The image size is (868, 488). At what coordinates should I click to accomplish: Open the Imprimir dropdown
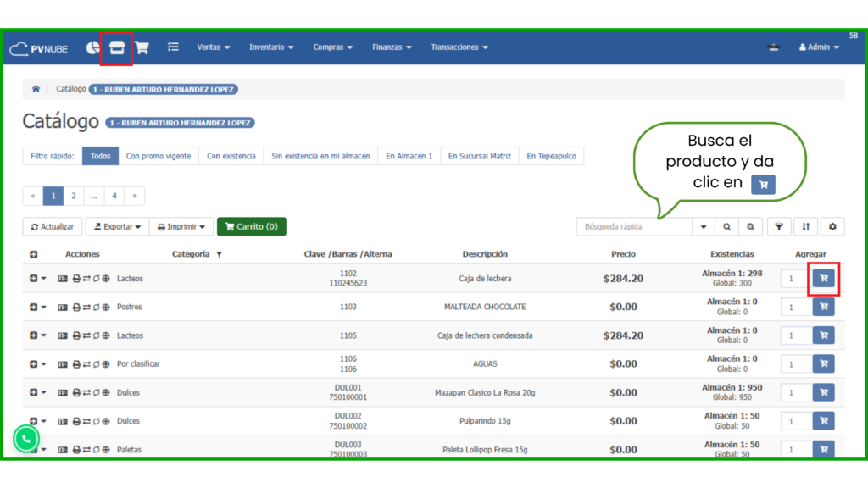point(181,226)
